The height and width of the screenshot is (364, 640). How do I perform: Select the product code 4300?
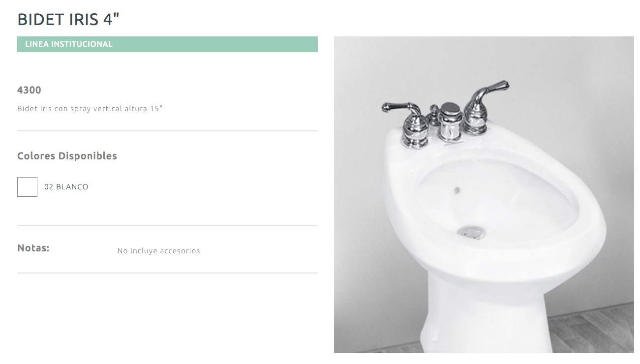(29, 90)
